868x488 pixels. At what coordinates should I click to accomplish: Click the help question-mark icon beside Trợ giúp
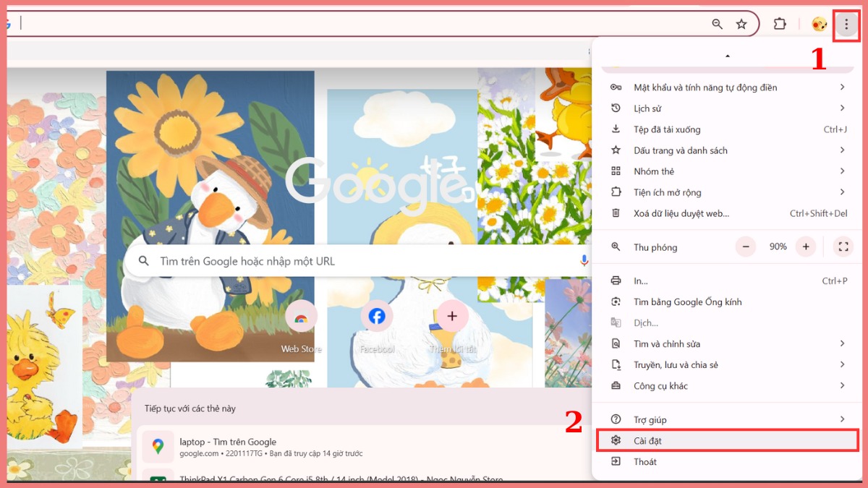click(x=616, y=419)
